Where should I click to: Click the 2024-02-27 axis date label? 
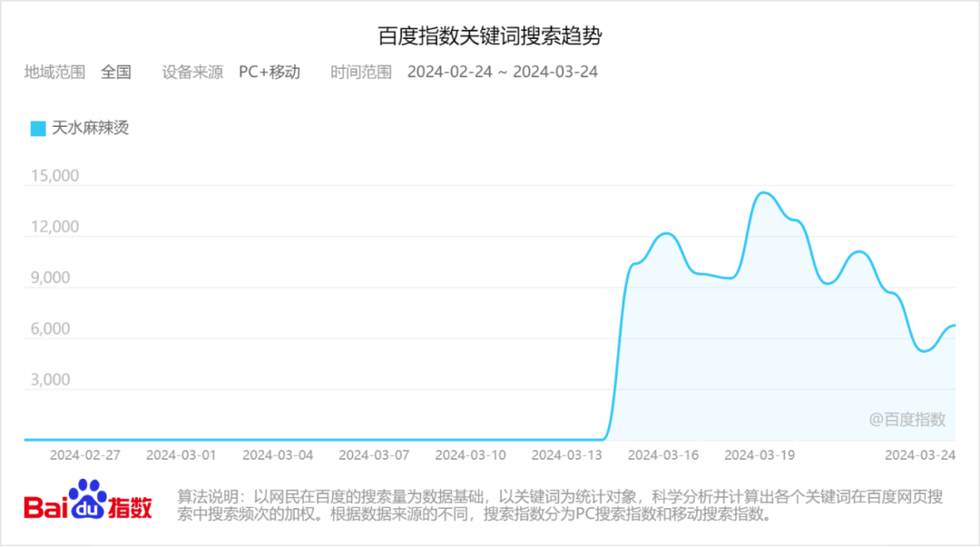[x=85, y=455]
